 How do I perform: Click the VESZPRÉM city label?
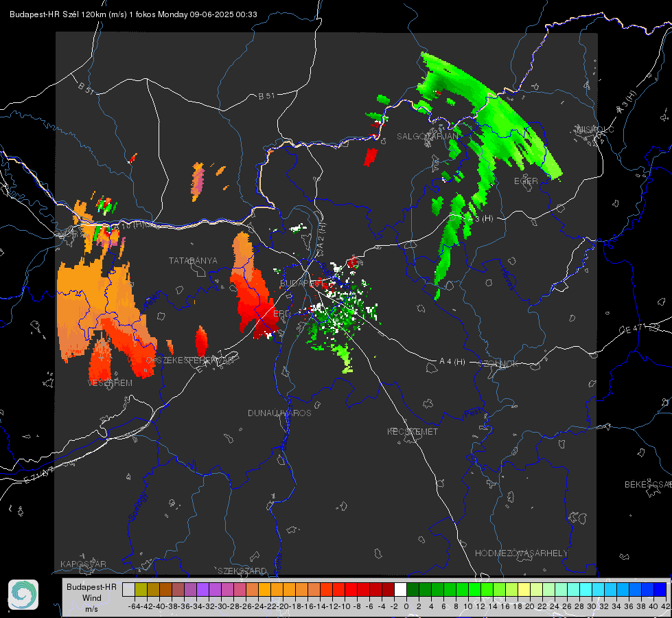[110, 382]
